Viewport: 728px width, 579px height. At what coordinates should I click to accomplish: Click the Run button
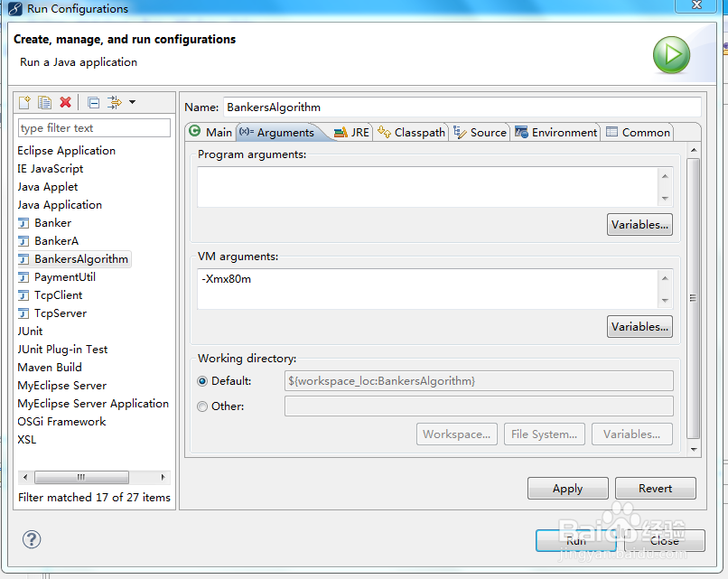(576, 541)
